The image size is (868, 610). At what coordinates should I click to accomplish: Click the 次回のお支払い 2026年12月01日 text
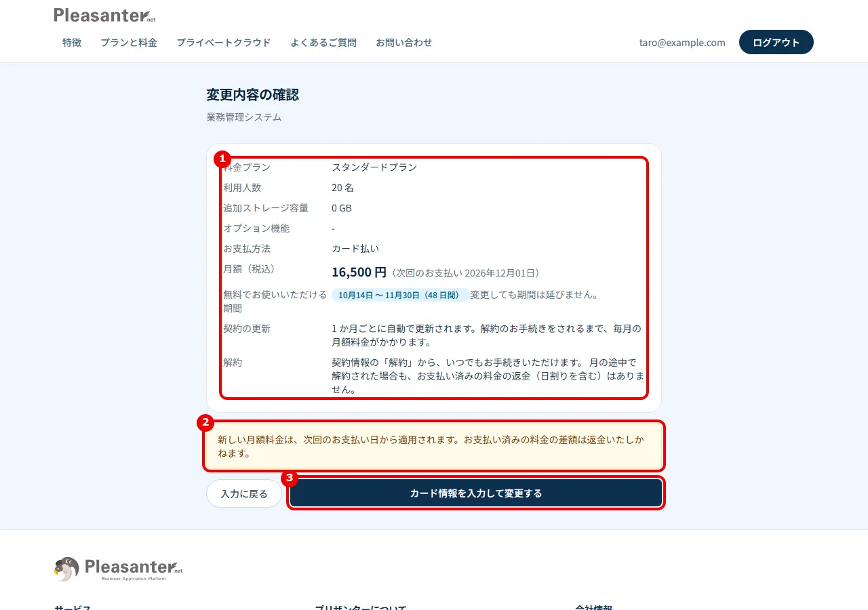tap(467, 273)
